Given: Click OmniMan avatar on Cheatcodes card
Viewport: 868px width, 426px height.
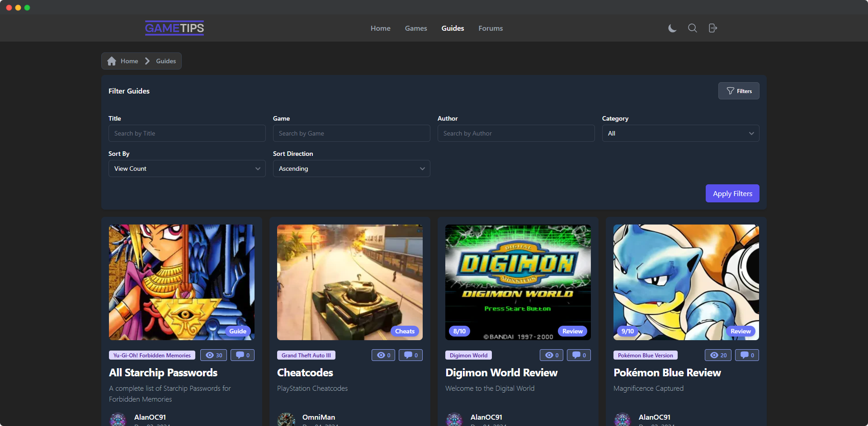Looking at the screenshot, I should tap(286, 420).
